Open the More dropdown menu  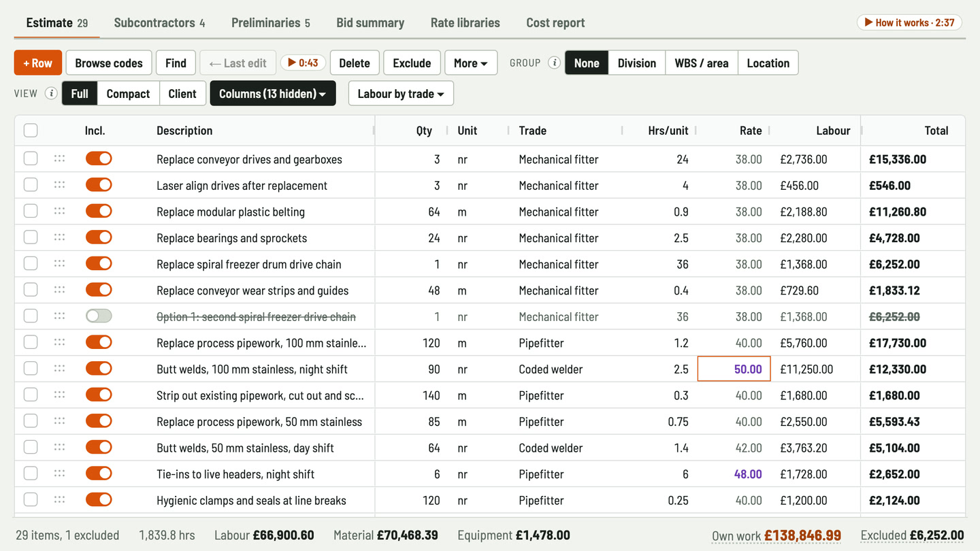(471, 63)
